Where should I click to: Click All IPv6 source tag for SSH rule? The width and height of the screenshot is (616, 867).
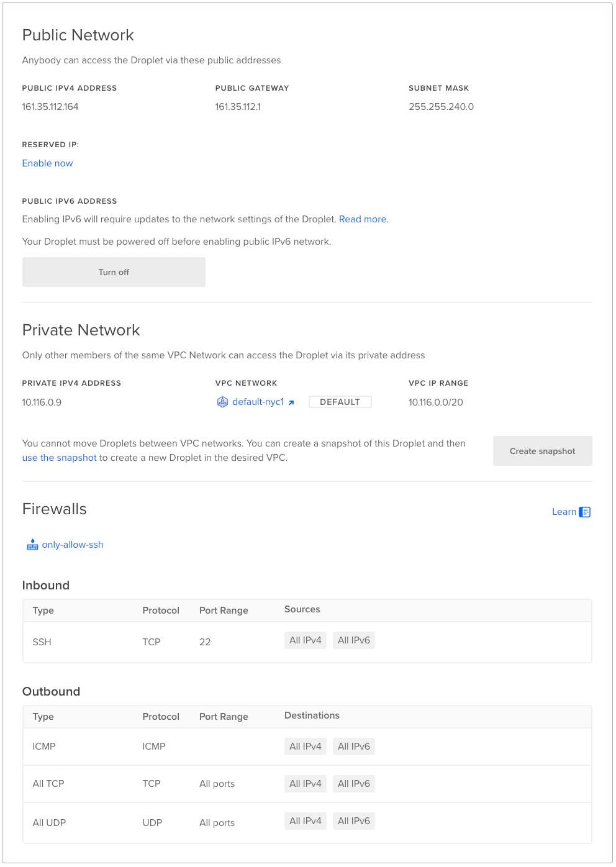pyautogui.click(x=354, y=640)
